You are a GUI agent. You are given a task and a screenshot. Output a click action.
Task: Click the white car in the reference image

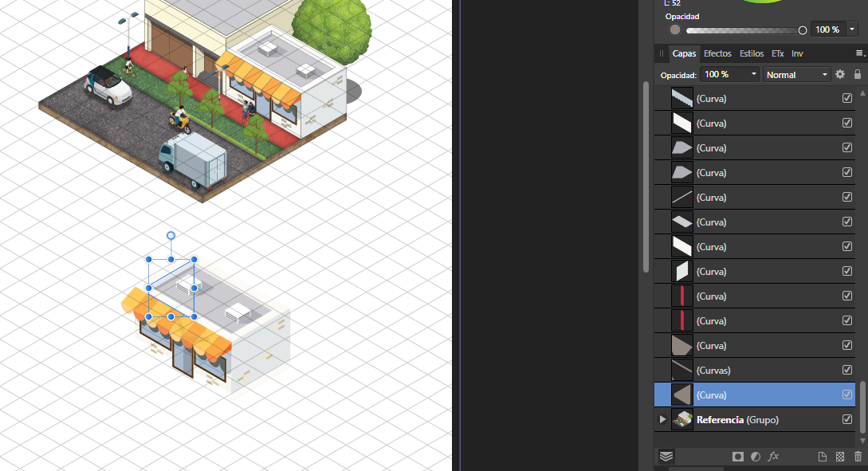[108, 86]
